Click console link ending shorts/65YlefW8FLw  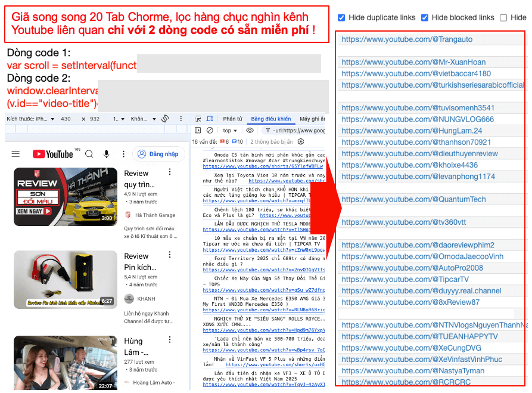click(263, 166)
